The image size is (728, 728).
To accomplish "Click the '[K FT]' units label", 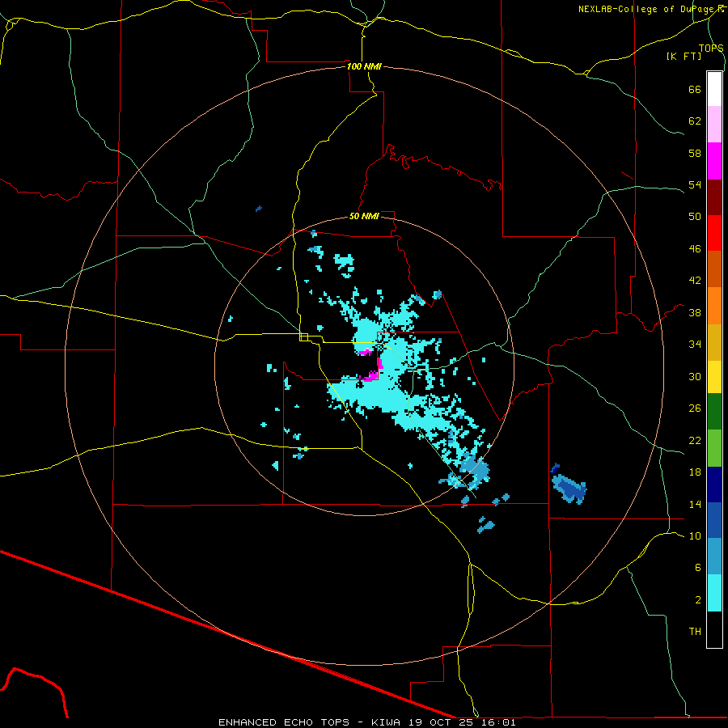I will [x=684, y=56].
